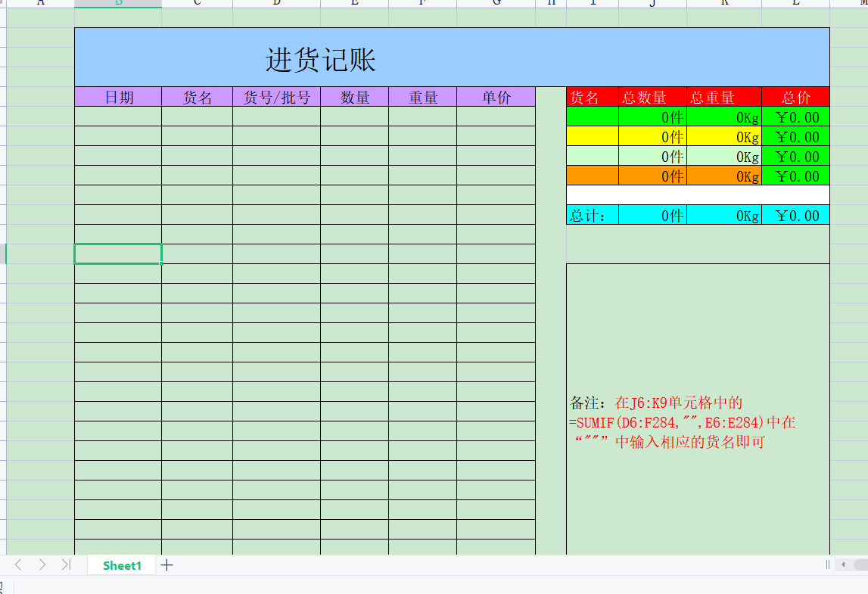Select the orange colored summary cell
Viewport: 868px width, 594px height.
pos(592,176)
